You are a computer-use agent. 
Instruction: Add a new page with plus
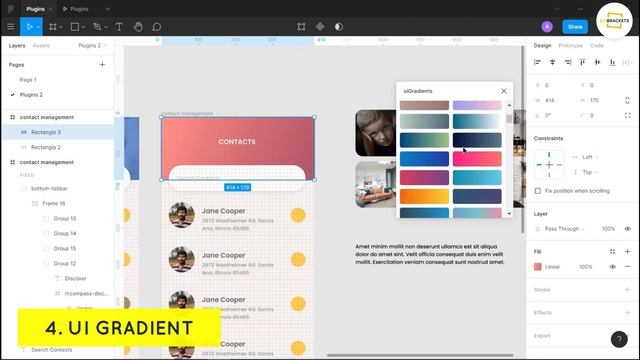tap(102, 64)
